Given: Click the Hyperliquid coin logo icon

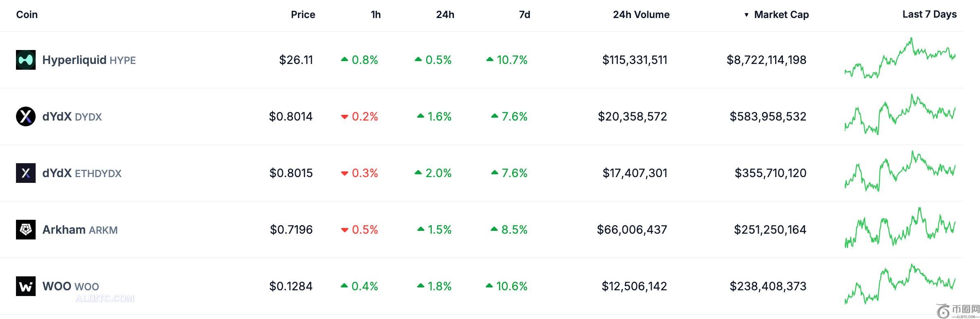Looking at the screenshot, I should tap(26, 60).
